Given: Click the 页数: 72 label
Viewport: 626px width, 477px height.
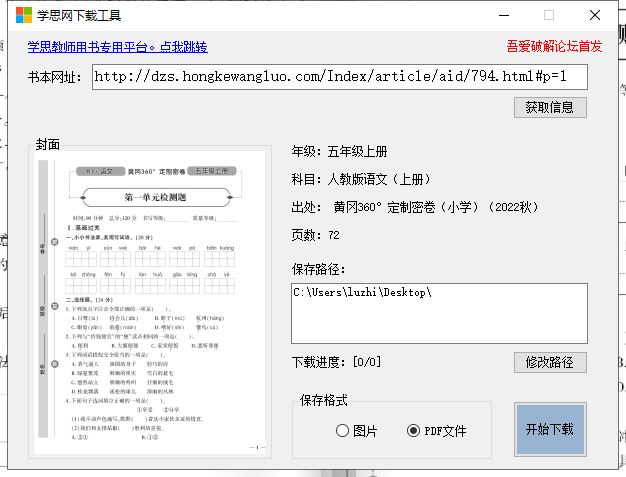Looking at the screenshot, I should pyautogui.click(x=315, y=235).
